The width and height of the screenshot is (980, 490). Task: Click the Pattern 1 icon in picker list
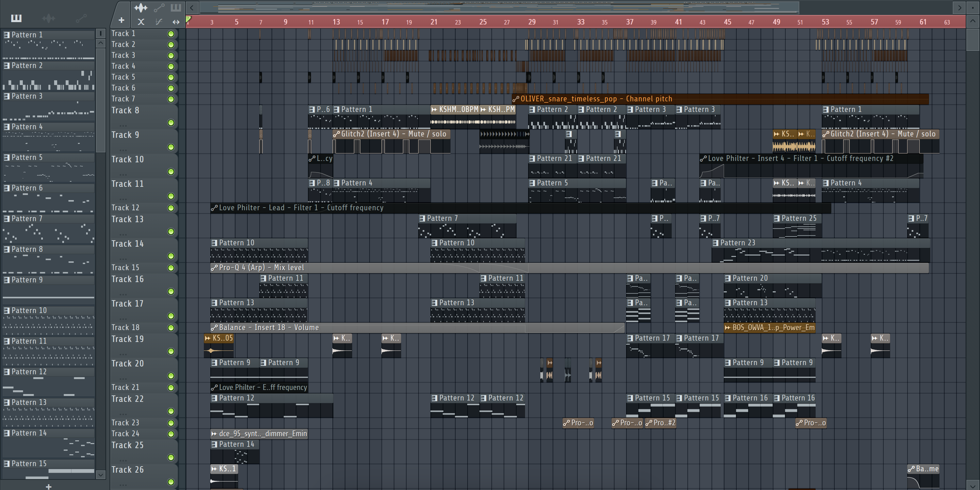pyautogui.click(x=6, y=35)
